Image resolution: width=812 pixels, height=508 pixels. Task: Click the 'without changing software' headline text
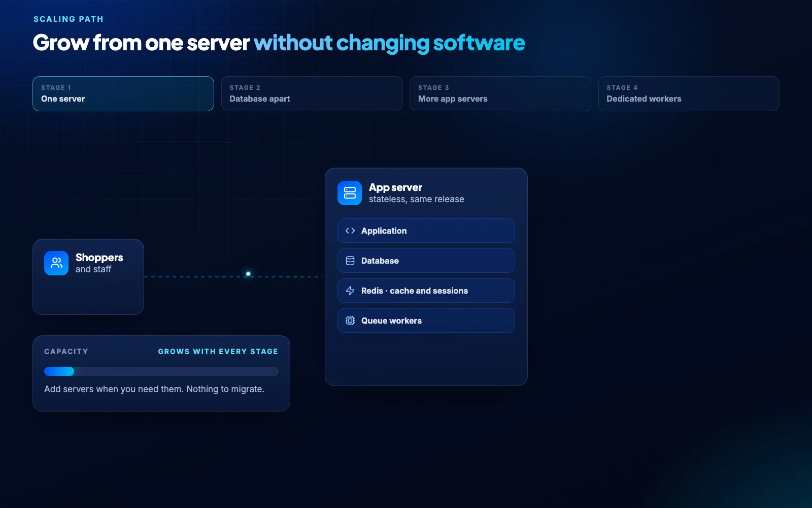click(389, 43)
